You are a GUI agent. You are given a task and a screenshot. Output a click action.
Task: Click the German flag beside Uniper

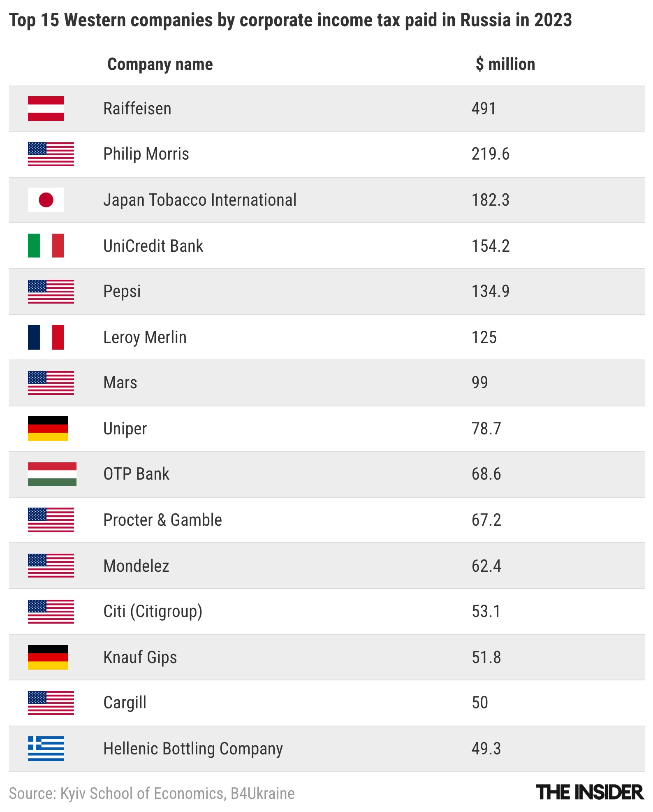(48, 429)
